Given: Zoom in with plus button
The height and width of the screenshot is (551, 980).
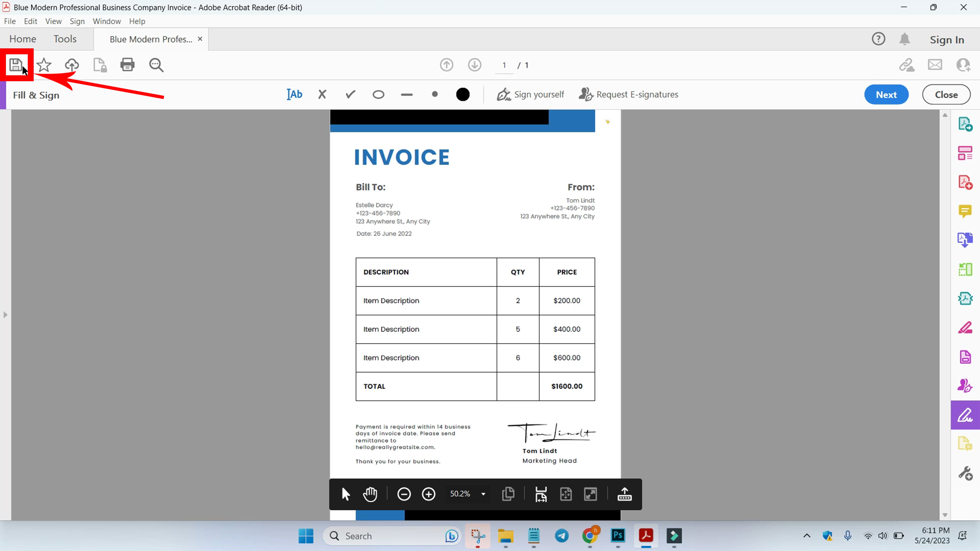Looking at the screenshot, I should (429, 494).
